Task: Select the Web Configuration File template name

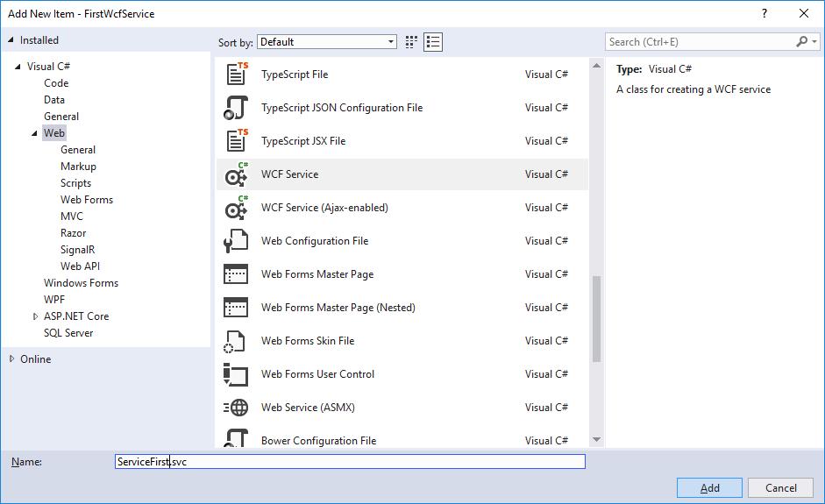Action: point(315,241)
